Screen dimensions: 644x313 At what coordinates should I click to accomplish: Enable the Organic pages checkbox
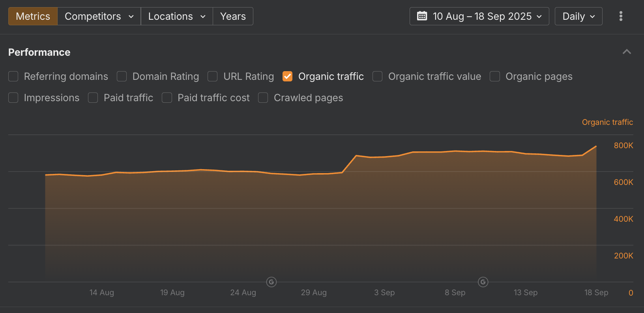(x=495, y=76)
